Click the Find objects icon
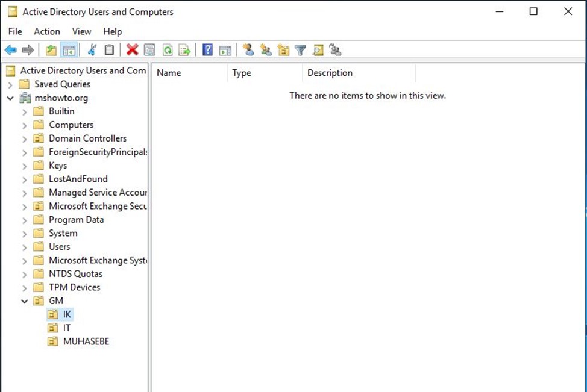 point(318,50)
